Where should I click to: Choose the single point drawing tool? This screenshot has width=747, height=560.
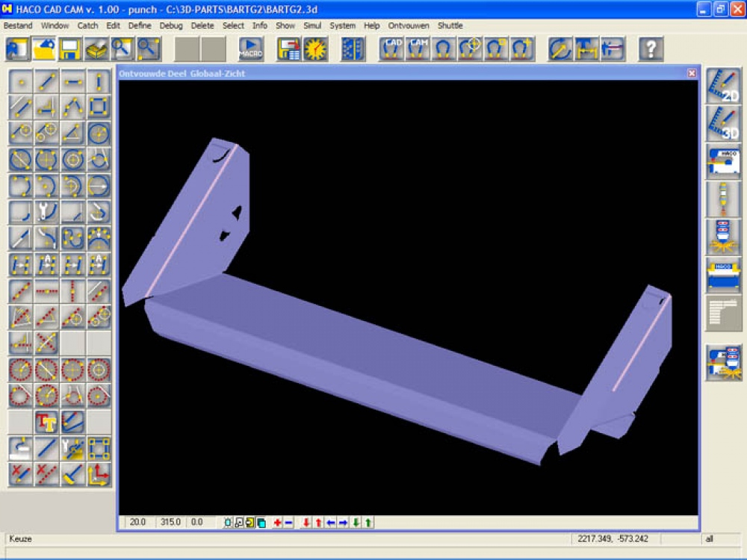pyautogui.click(x=20, y=81)
